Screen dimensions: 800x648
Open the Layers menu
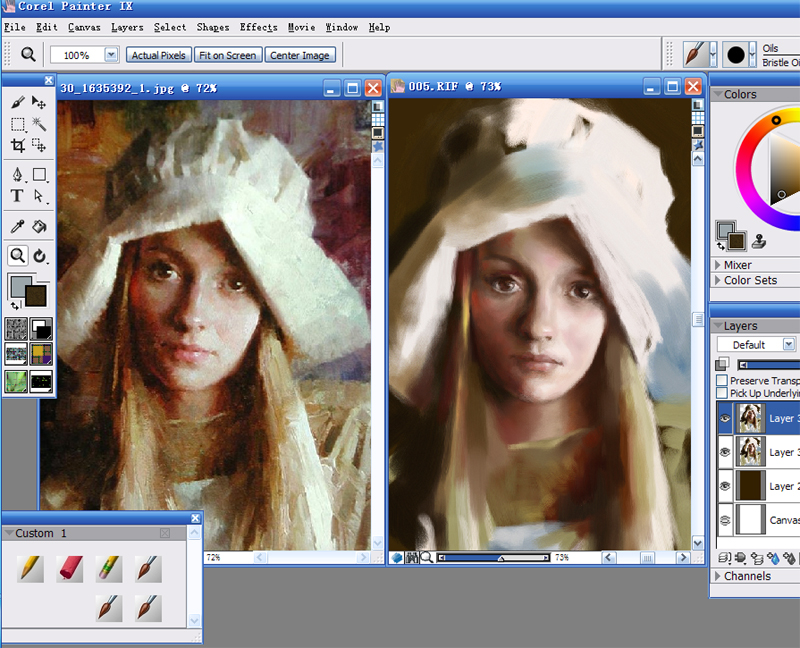[127, 27]
